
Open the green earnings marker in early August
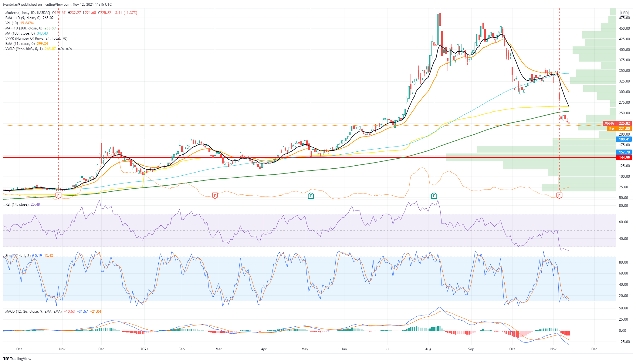[x=434, y=196]
